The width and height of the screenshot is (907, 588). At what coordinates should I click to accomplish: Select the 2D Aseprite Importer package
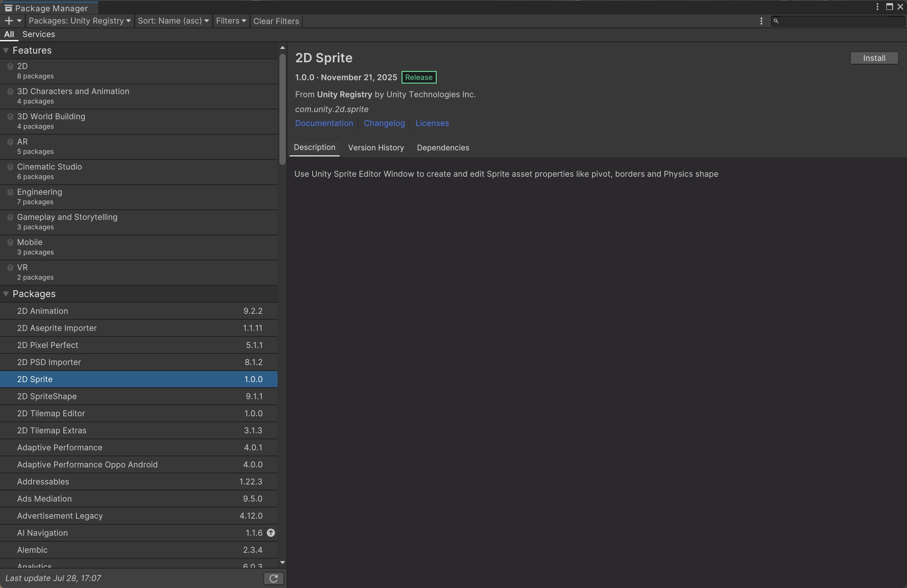(139, 328)
